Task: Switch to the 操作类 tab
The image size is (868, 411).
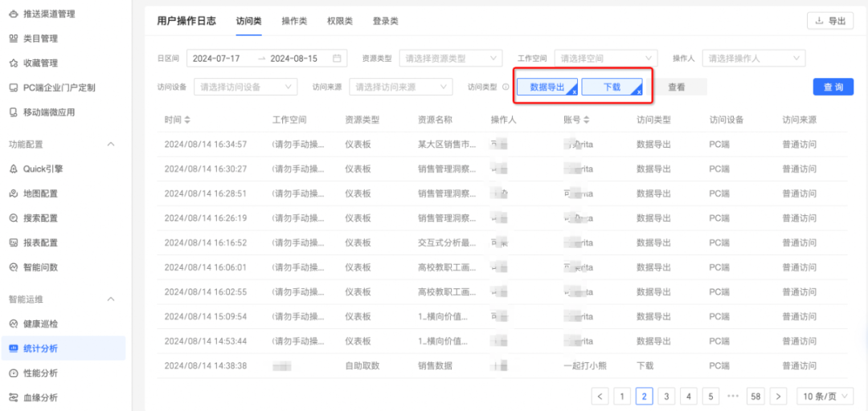Action: click(294, 21)
